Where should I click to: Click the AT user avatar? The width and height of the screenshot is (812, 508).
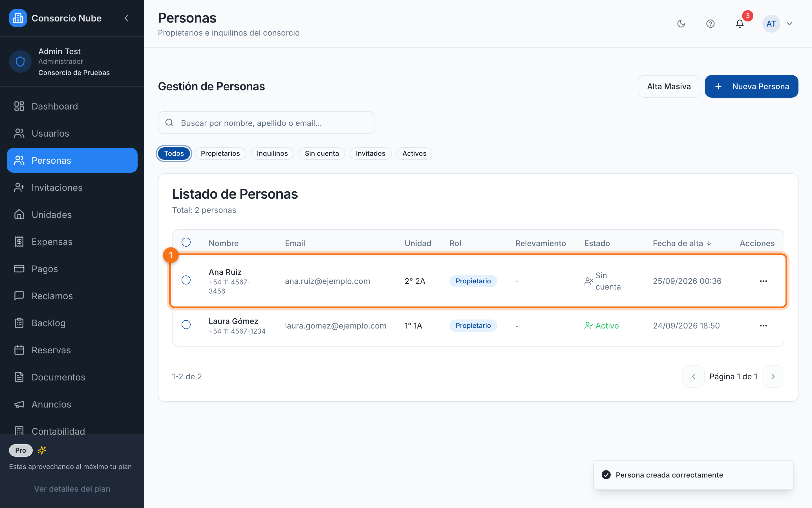pos(771,23)
